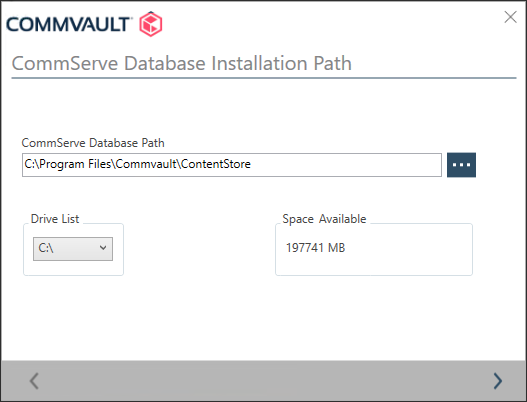527x402 pixels.
Task: Select the C:\ text in Drive List
Action: 46,248
